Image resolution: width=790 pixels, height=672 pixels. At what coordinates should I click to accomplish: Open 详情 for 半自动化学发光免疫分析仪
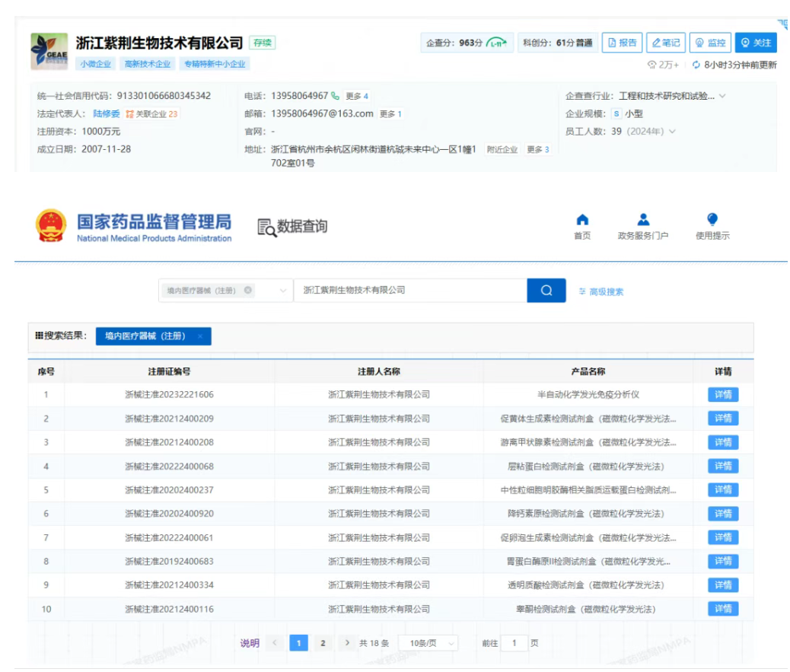pos(722,394)
